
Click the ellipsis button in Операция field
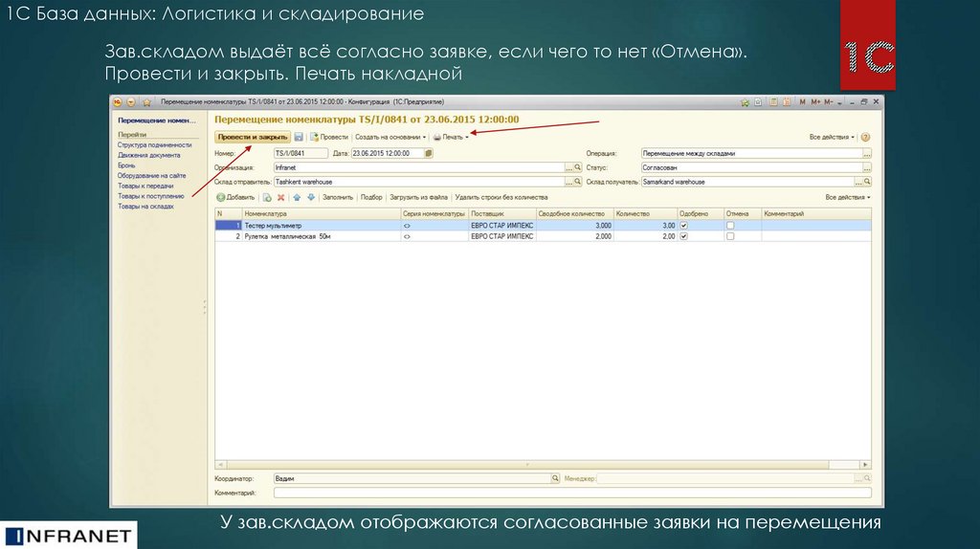pos(867,153)
